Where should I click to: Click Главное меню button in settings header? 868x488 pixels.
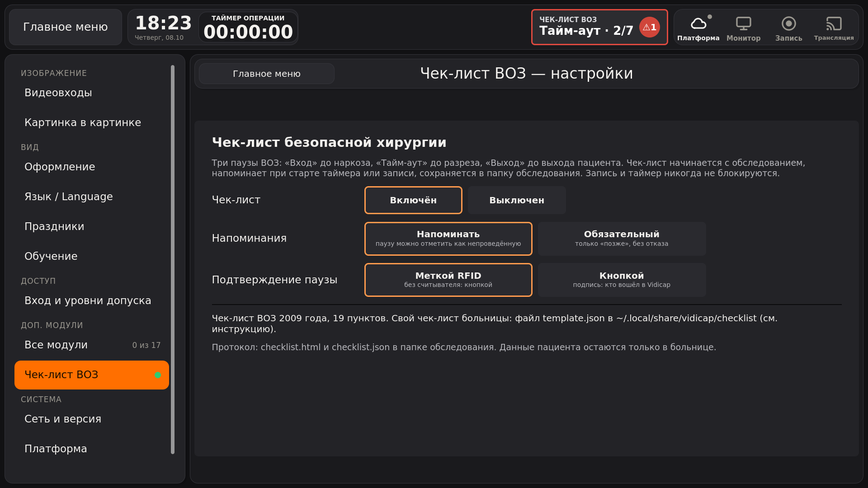267,74
